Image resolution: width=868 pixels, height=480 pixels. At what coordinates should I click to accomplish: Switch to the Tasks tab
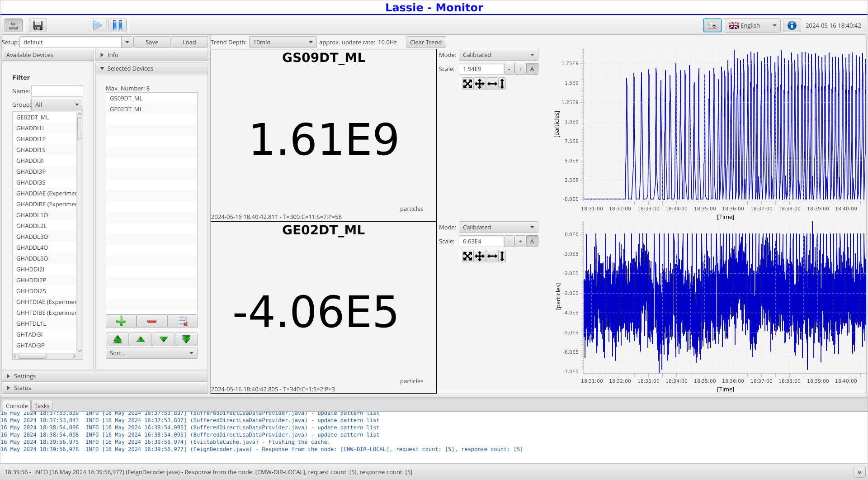[x=42, y=406]
